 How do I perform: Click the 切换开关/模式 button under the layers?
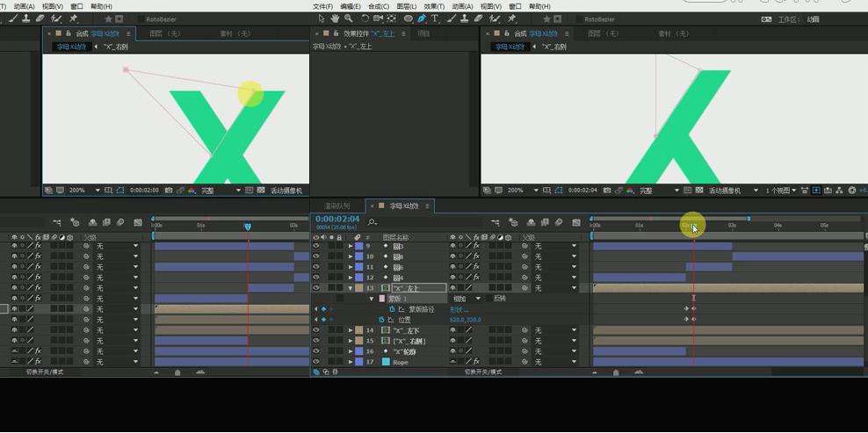[482, 372]
